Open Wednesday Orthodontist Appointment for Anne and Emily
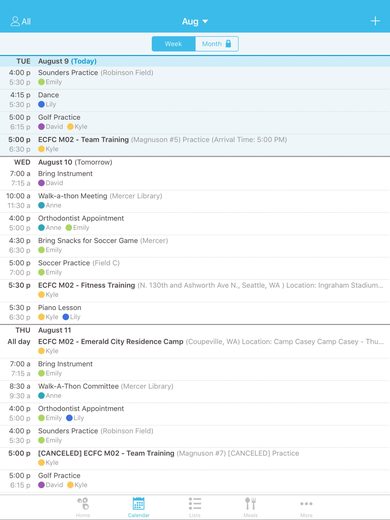The width and height of the screenshot is (390, 520). pyautogui.click(x=195, y=223)
